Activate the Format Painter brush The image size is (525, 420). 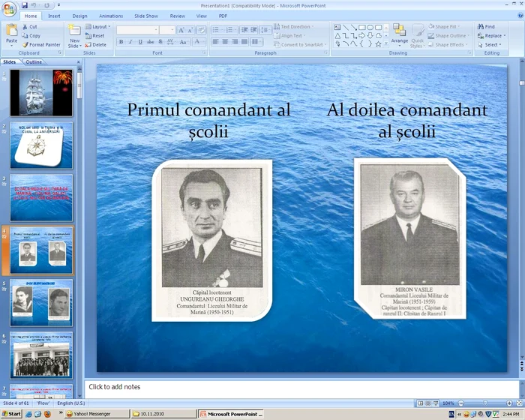(41, 44)
